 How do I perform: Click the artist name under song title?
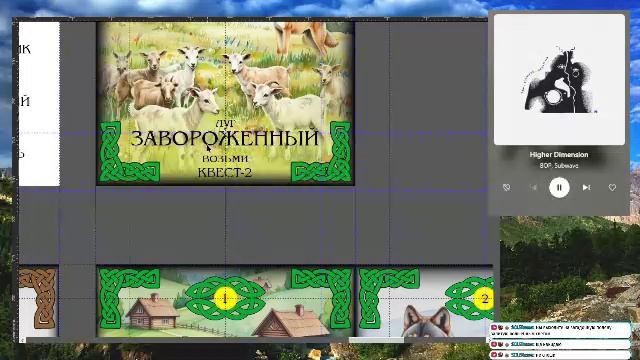click(x=559, y=166)
